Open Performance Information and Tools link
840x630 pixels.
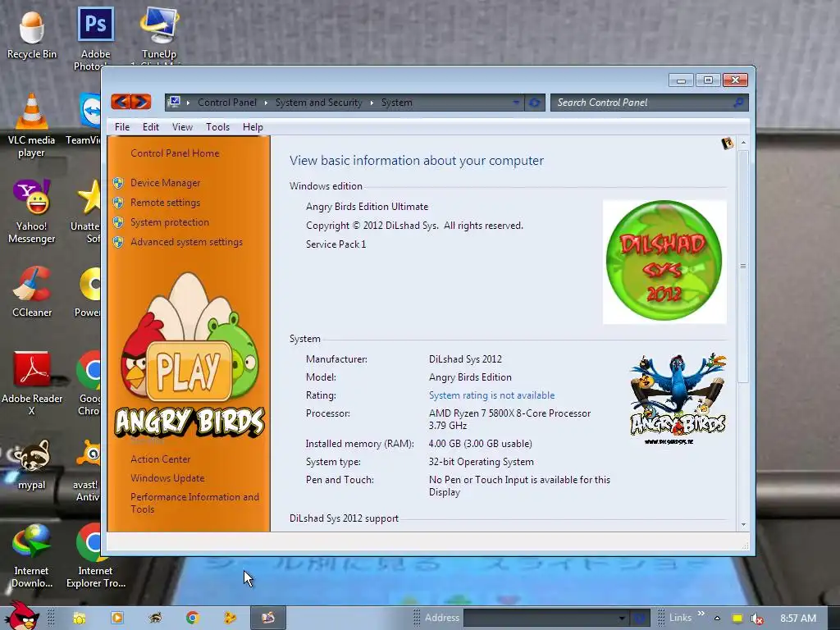point(194,503)
